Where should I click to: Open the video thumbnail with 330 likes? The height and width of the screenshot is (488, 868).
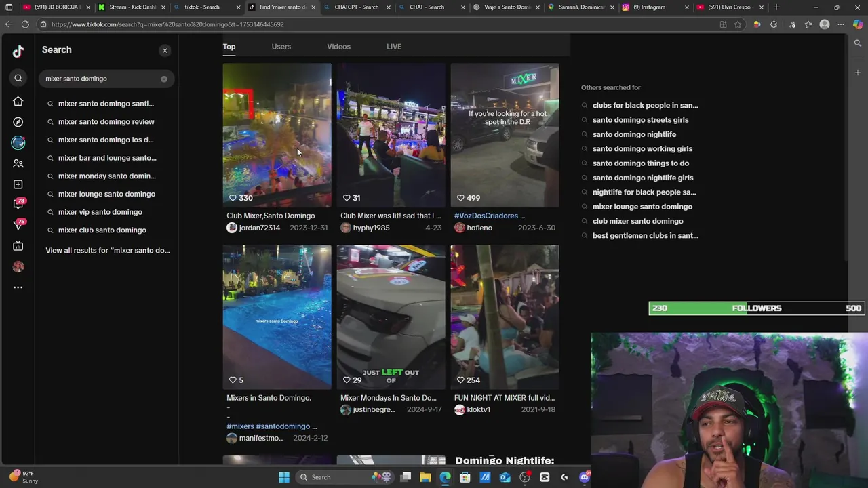[x=277, y=135]
